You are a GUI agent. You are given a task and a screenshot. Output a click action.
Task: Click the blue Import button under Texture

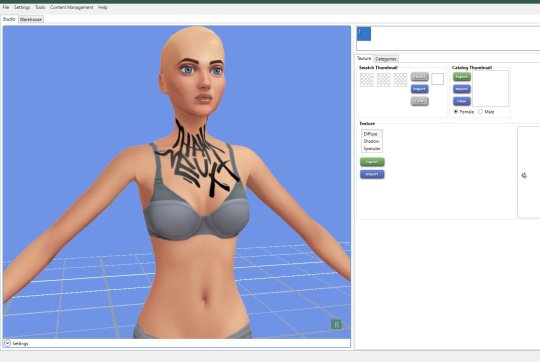click(x=372, y=174)
